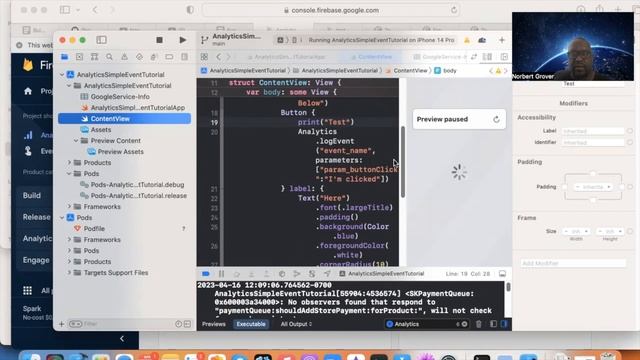Go back in editor history

coord(218,57)
